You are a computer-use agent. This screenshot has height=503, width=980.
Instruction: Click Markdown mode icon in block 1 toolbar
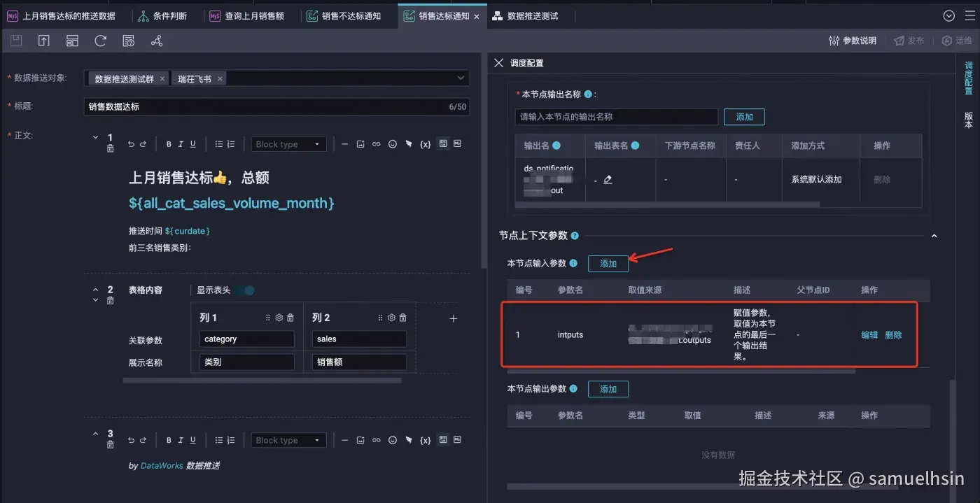click(458, 143)
